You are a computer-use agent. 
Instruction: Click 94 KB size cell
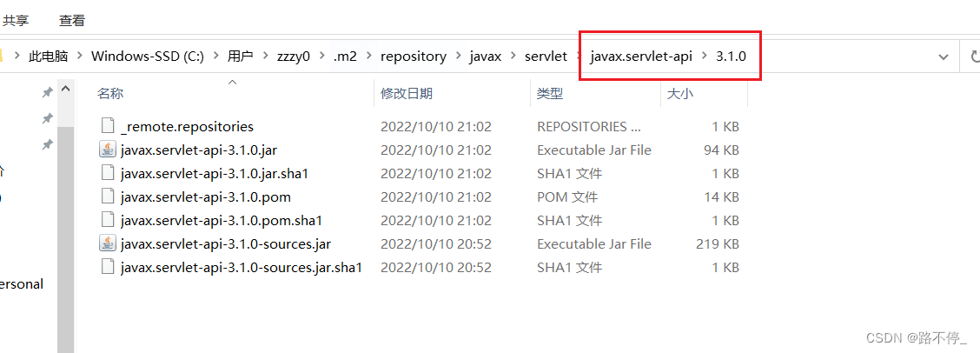[720, 150]
